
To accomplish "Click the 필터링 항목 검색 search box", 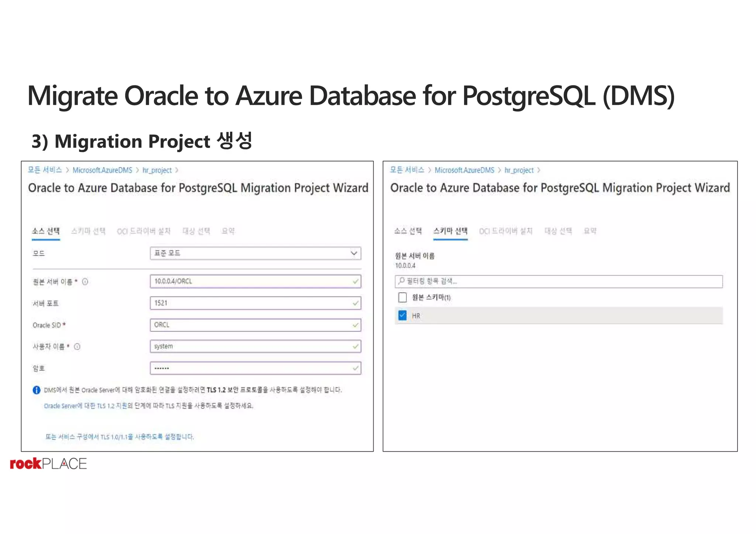I will point(559,282).
